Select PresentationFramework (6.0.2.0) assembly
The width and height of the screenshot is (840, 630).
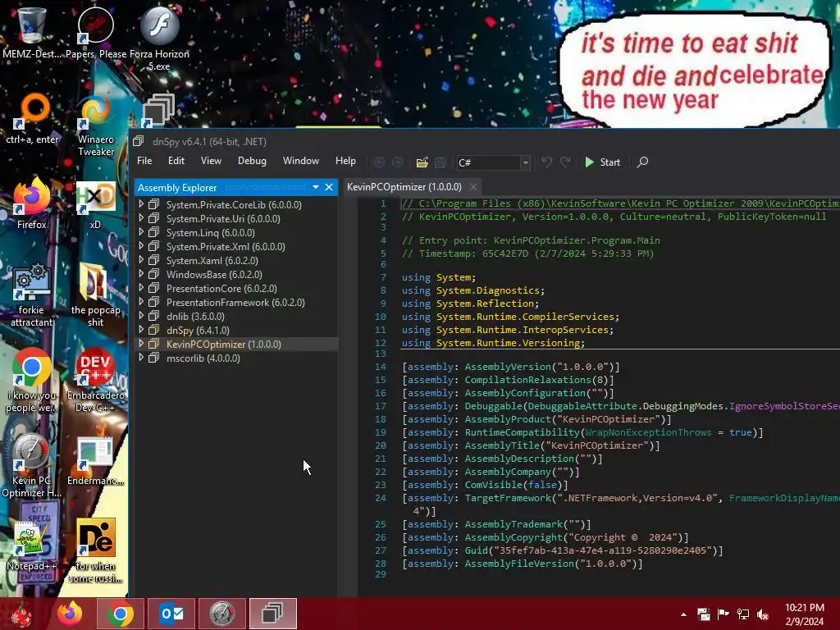pos(235,303)
